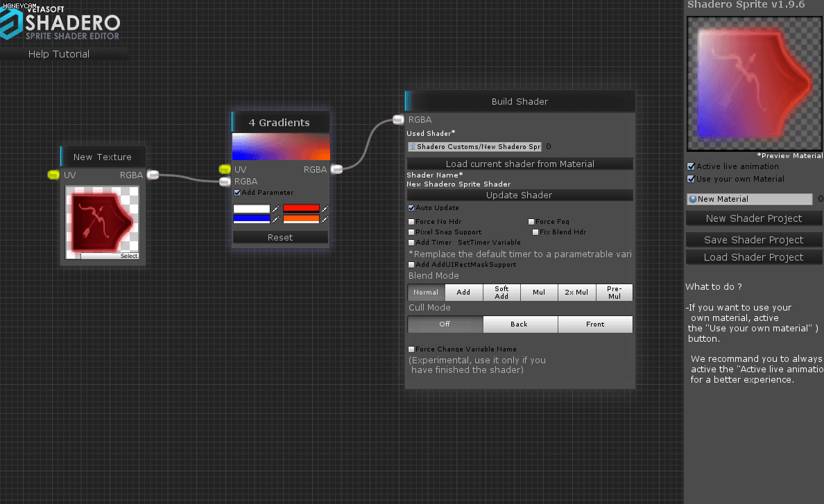Disable the Auto Update checkbox
Image resolution: width=824 pixels, height=504 pixels.
(x=411, y=208)
